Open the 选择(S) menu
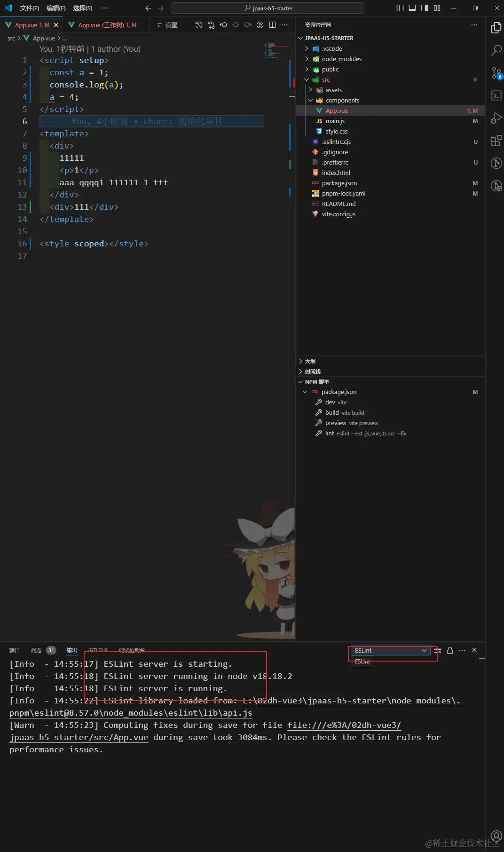Screen dimensions: 504x852 click(82, 8)
